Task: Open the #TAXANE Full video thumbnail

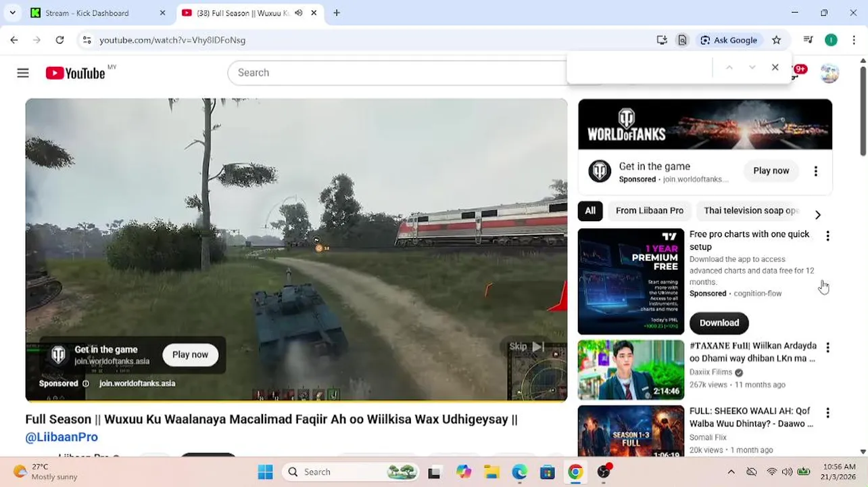Action: click(x=631, y=370)
